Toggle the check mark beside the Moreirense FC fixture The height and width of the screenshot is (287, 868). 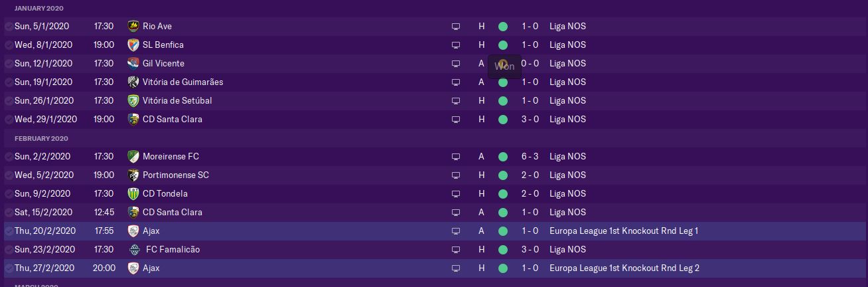tap(8, 157)
